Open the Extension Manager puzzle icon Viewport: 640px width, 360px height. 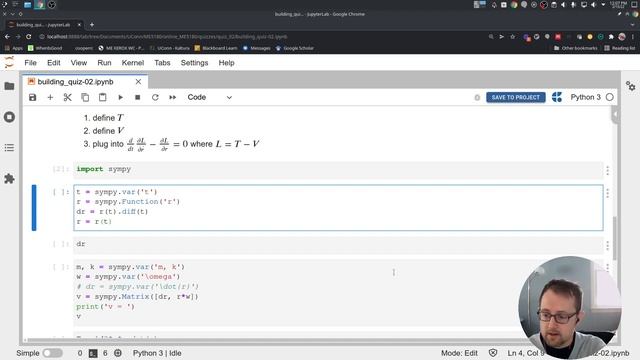pos(9,179)
